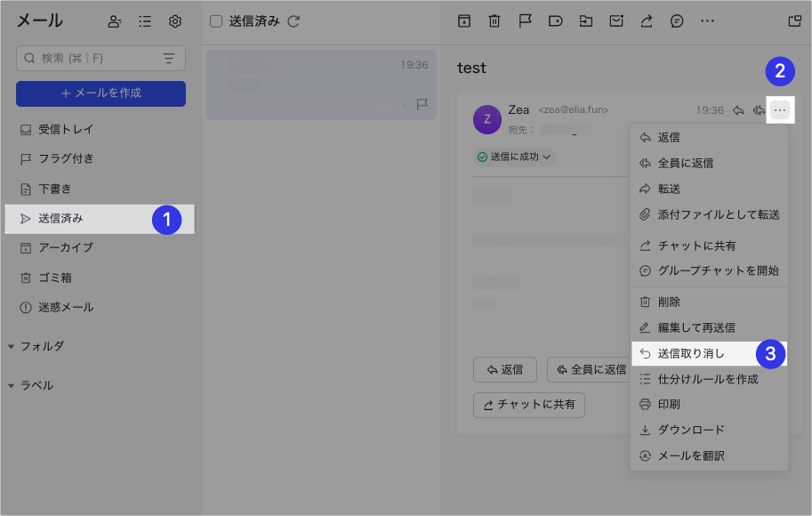Click the メールを作成 compose button
Image resolution: width=812 pixels, height=516 pixels.
coord(100,93)
